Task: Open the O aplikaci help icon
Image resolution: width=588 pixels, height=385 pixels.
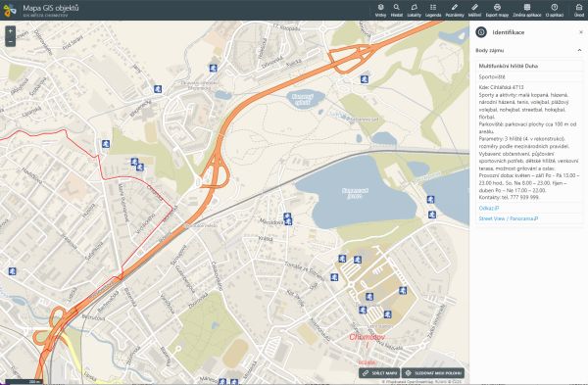Action: [x=555, y=10]
